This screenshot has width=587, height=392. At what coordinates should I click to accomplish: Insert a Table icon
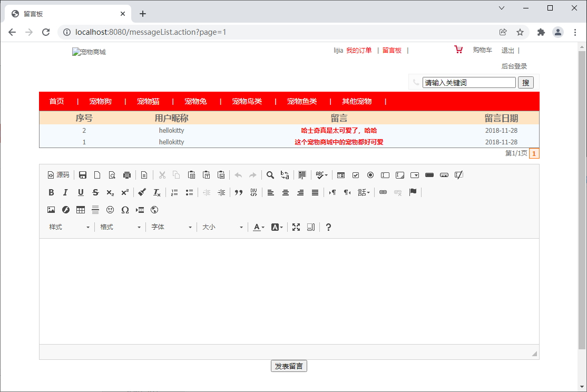[x=81, y=210]
